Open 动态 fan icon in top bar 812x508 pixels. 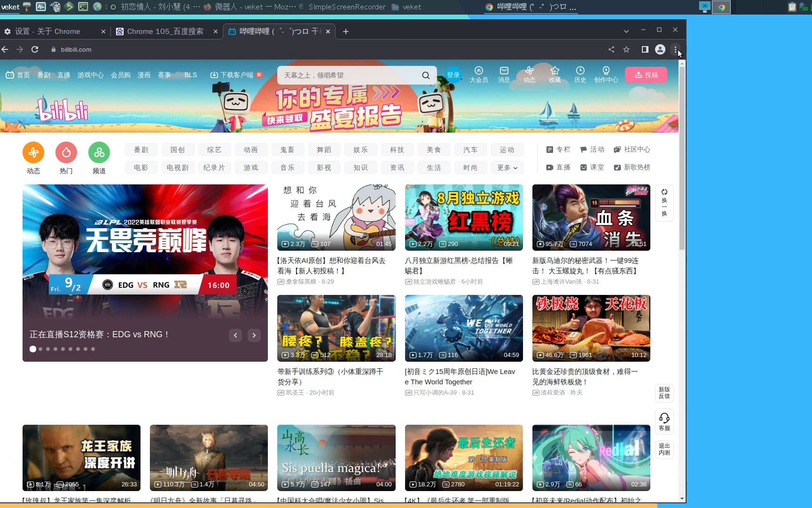[x=530, y=75]
